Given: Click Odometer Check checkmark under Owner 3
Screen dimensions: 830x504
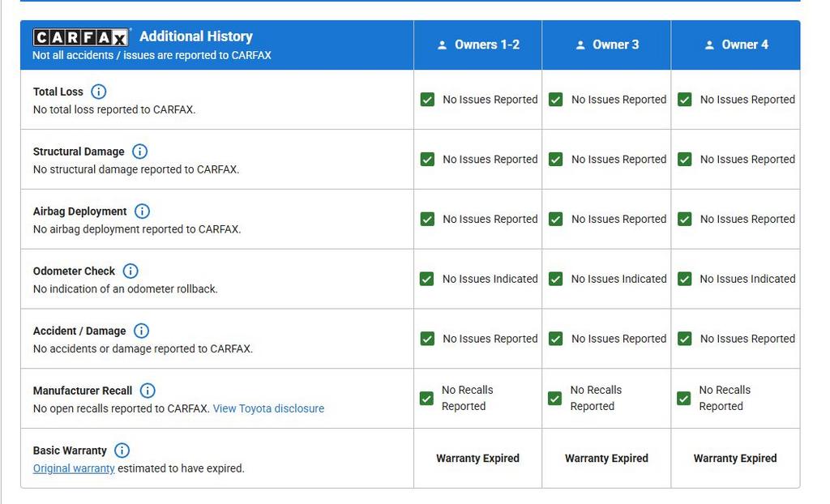Looking at the screenshot, I should click(556, 279).
